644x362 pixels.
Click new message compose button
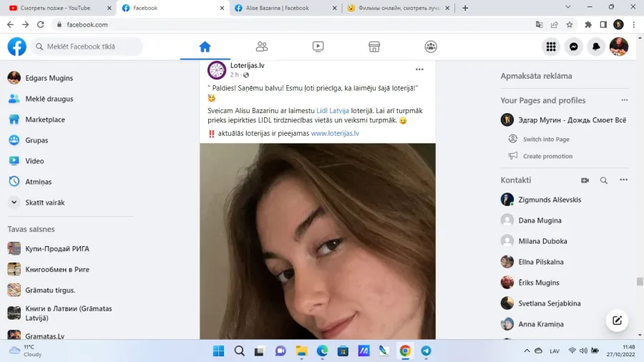(617, 321)
